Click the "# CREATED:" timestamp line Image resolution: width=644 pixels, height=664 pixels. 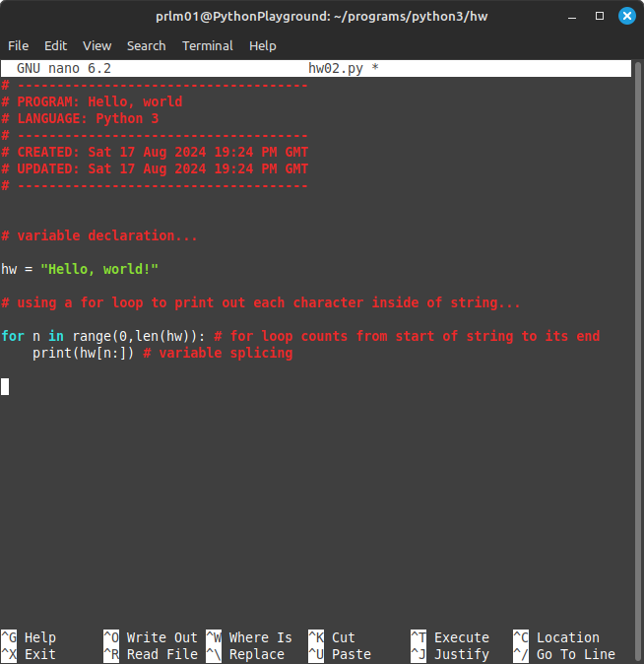(155, 152)
